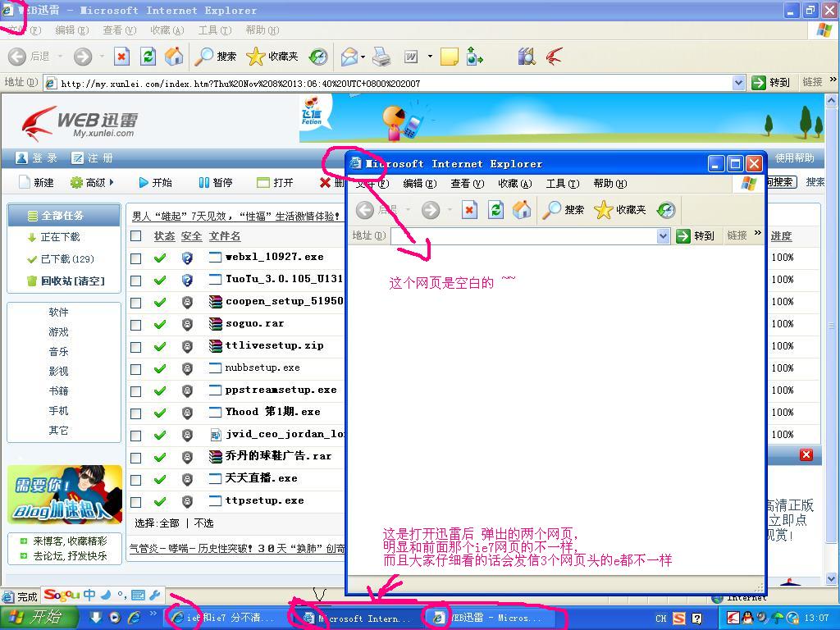The width and height of the screenshot is (840, 630).
Task: Expand 链接 links chevron in front IE window
Action: (757, 232)
